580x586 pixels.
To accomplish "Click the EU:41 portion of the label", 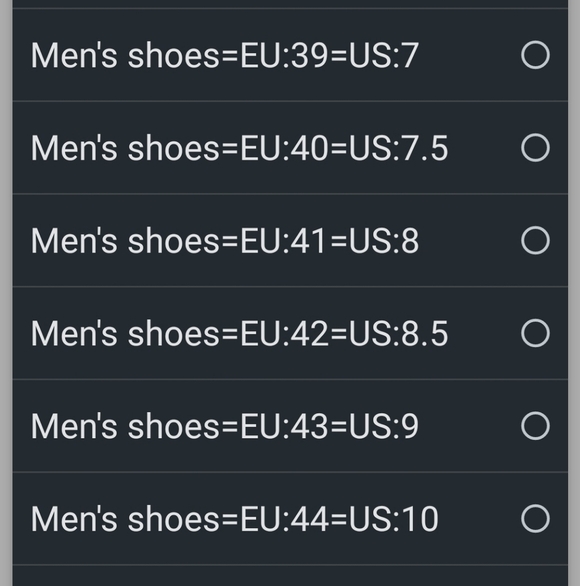I will [x=284, y=241].
